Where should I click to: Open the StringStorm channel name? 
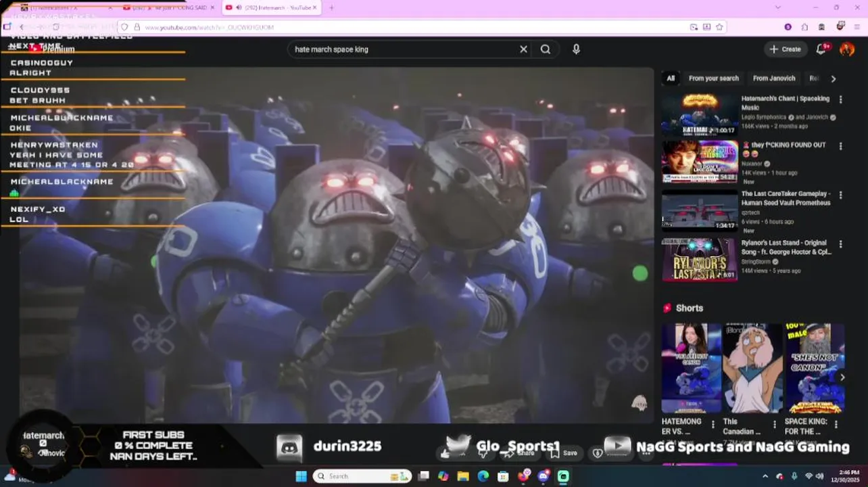[757, 262]
